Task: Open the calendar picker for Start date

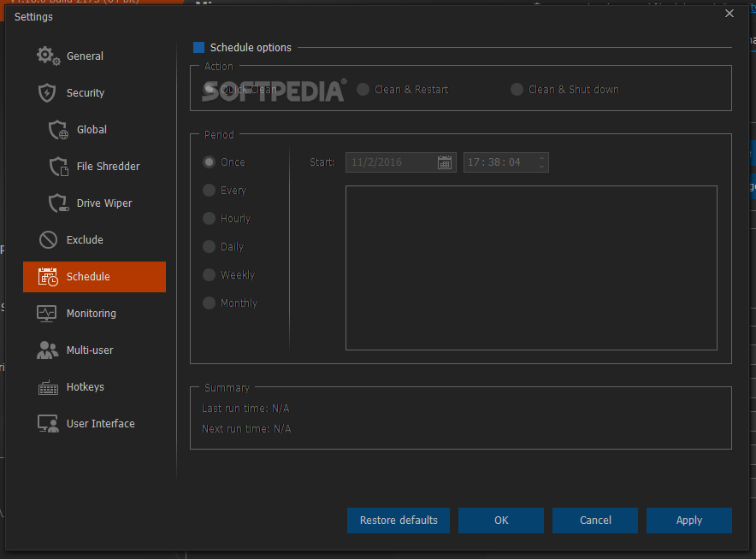Action: click(x=445, y=162)
